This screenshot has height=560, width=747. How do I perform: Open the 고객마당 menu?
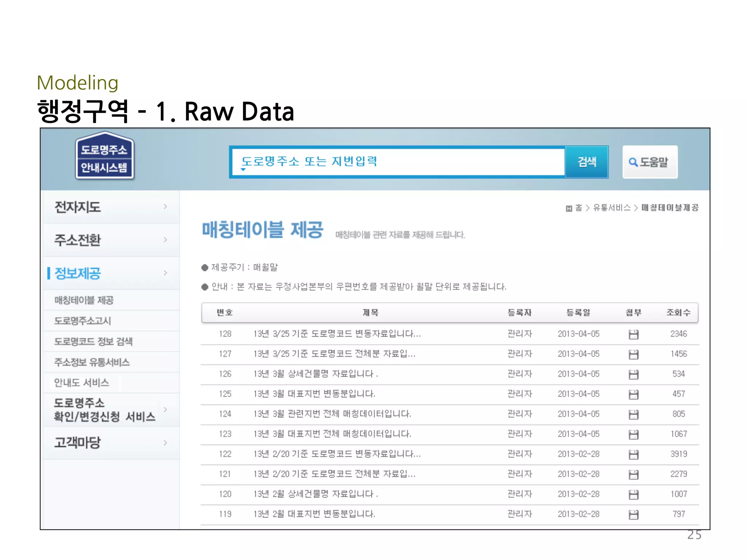point(111,443)
